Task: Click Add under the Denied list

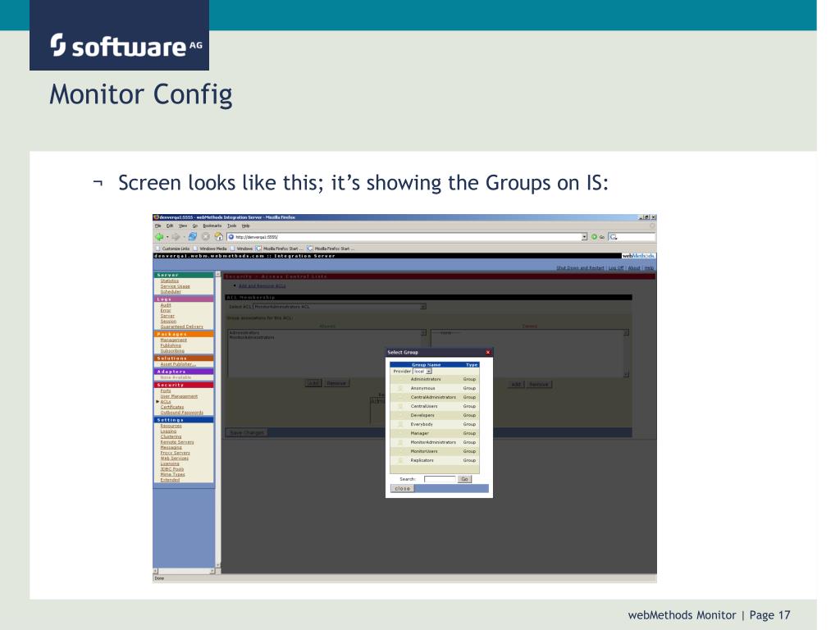Action: pyautogui.click(x=516, y=384)
